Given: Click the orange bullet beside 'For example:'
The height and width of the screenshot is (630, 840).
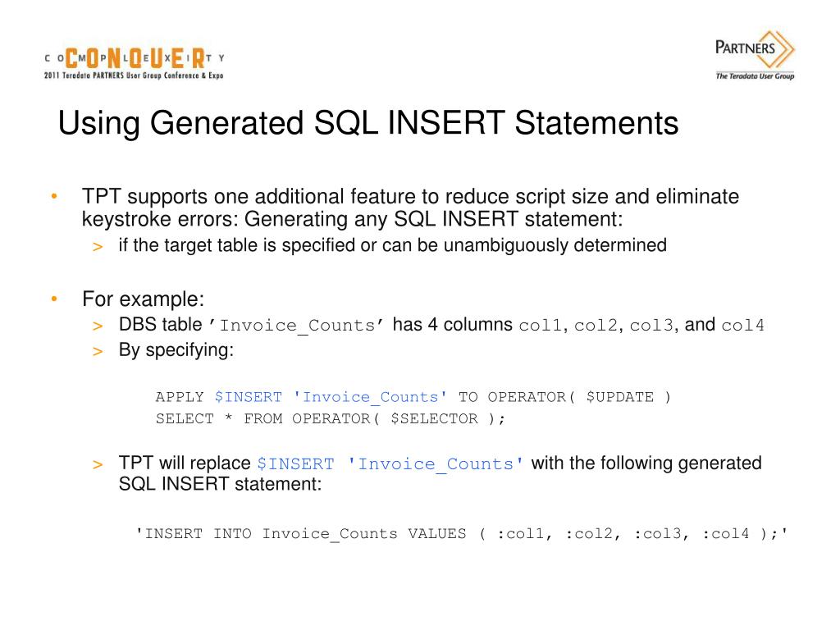Looking at the screenshot, I should tap(54, 299).
